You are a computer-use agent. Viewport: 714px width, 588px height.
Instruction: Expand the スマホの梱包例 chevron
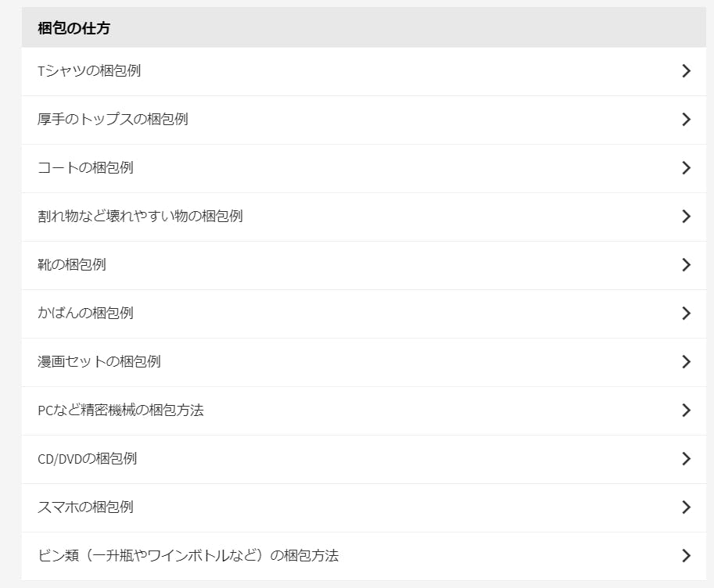click(686, 507)
